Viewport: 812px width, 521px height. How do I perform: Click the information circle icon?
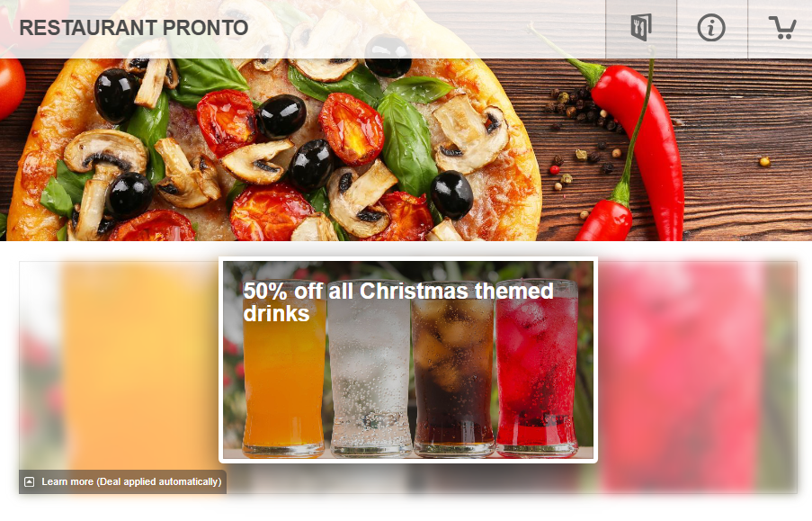click(x=711, y=28)
